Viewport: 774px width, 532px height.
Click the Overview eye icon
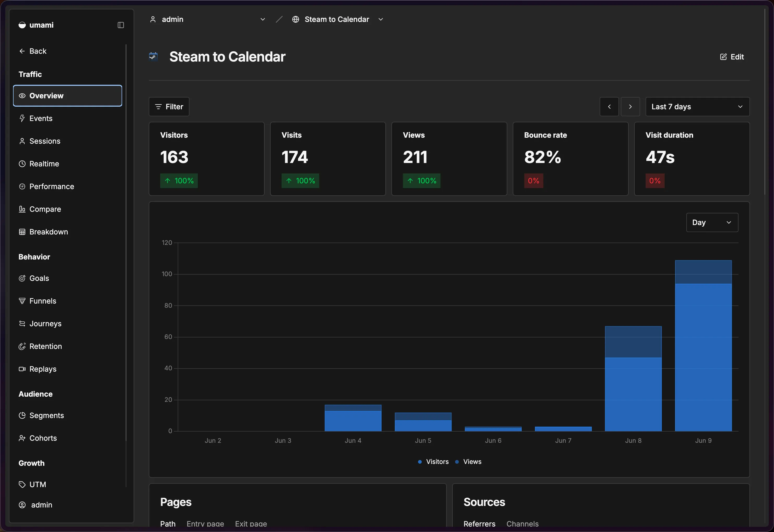(22, 96)
